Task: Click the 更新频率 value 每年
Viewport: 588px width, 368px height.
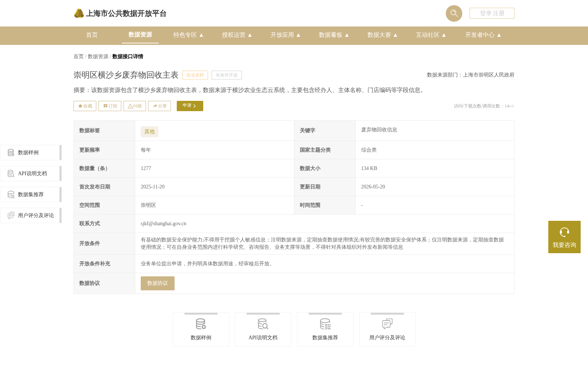Action: click(146, 150)
